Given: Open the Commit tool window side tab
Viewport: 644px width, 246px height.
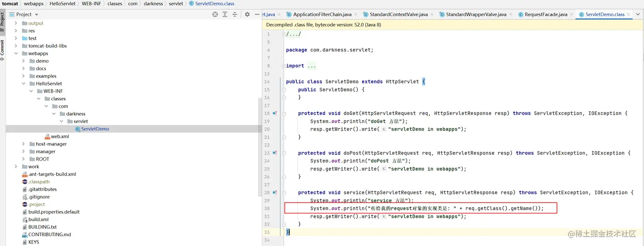Looking at the screenshot, I should [3, 49].
